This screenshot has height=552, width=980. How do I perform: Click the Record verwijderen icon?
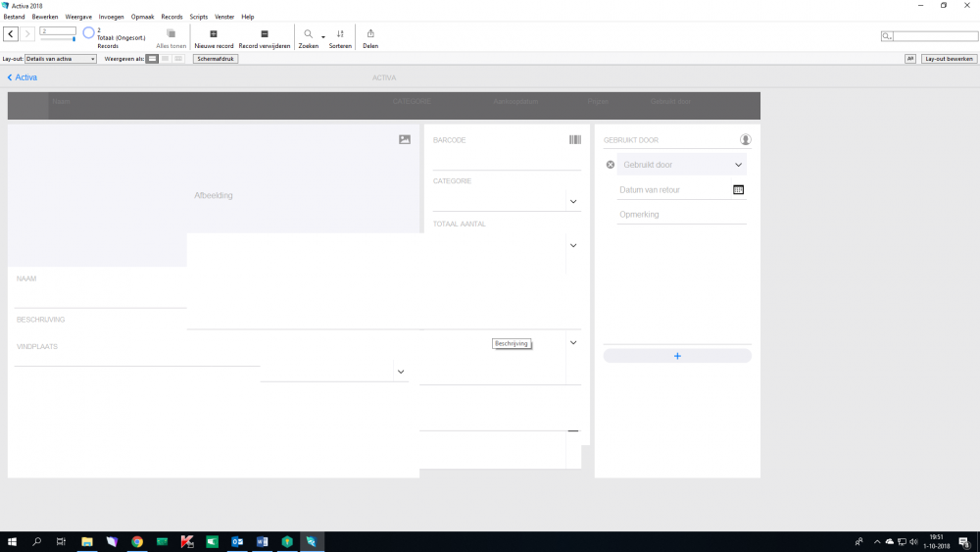265,34
